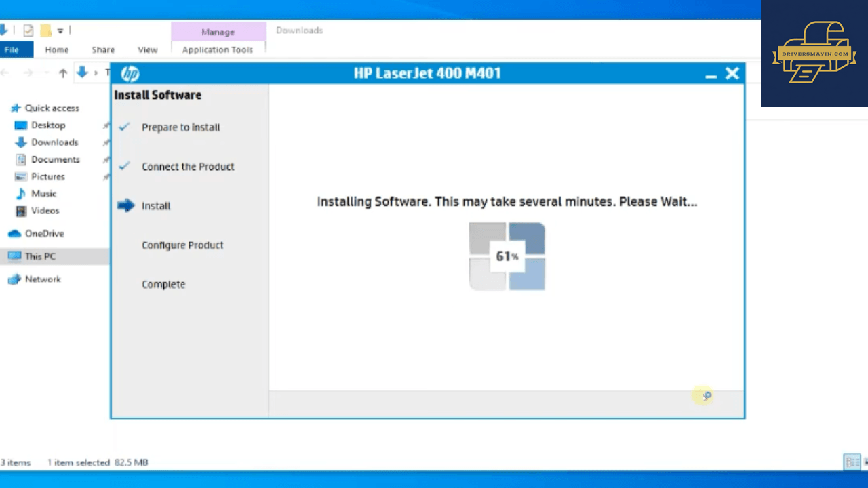
Task: Click the "Complete" step text
Action: (163, 285)
